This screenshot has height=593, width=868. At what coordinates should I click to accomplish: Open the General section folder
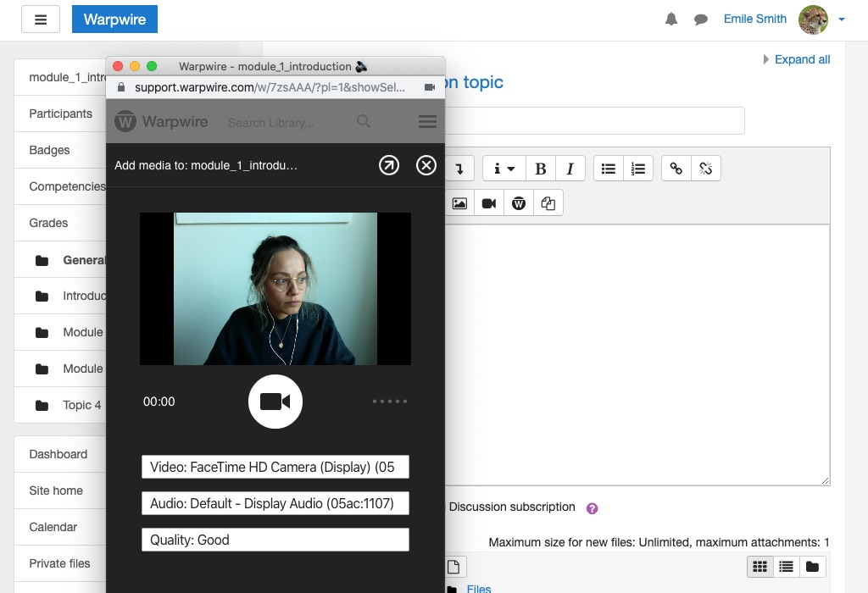(60, 260)
